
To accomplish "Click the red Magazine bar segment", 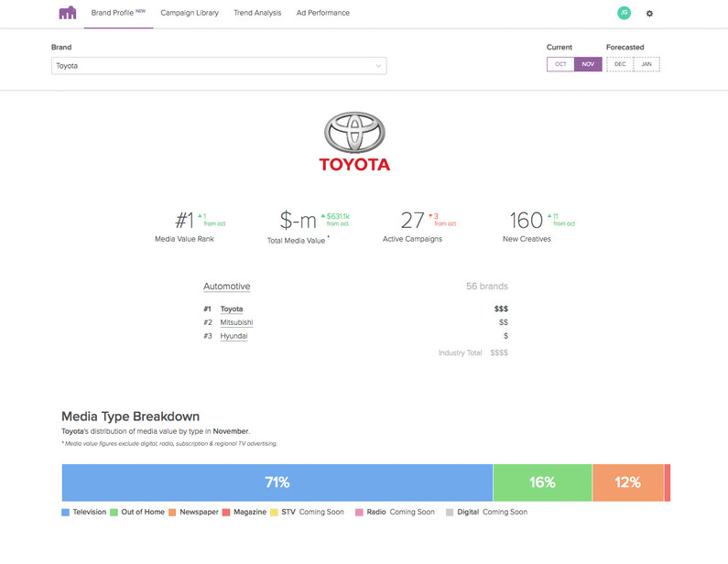I will tap(668, 483).
